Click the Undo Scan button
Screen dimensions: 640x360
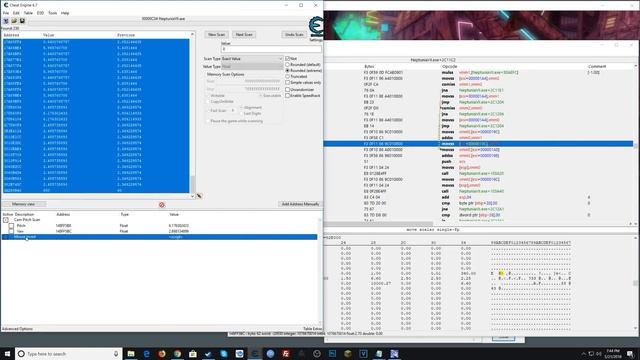click(x=294, y=35)
